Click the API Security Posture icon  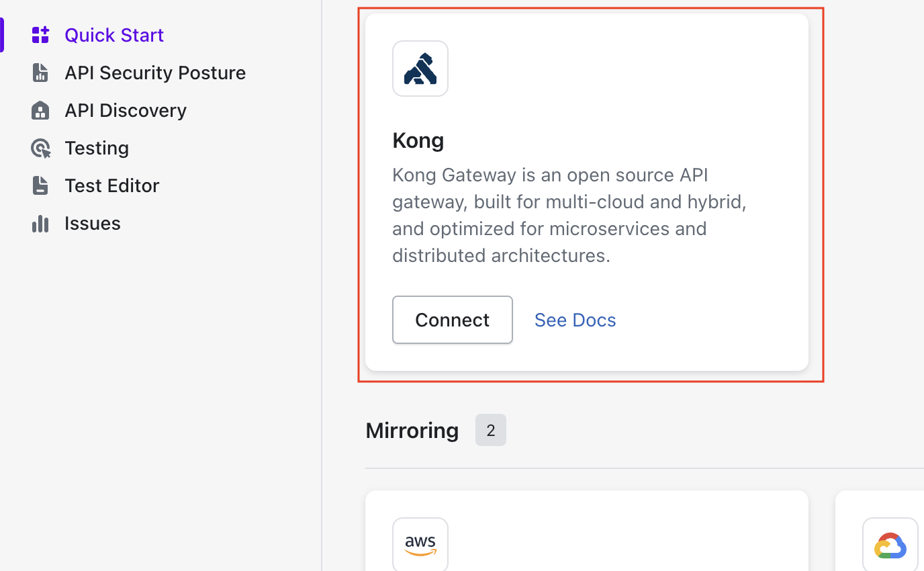40,73
